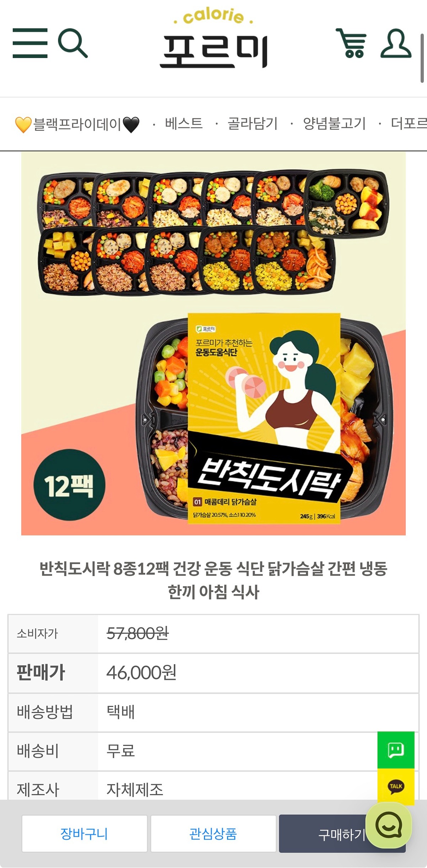Go to the 골라담기 category
This screenshot has height=868, width=427.
pyautogui.click(x=252, y=124)
